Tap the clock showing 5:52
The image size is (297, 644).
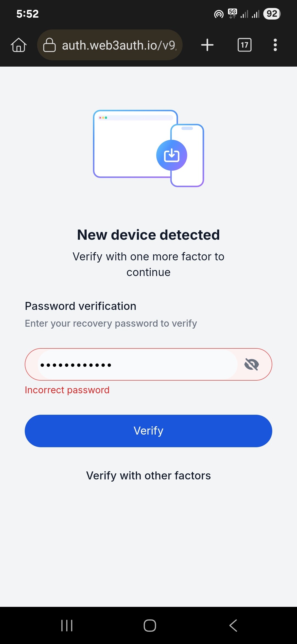[28, 14]
